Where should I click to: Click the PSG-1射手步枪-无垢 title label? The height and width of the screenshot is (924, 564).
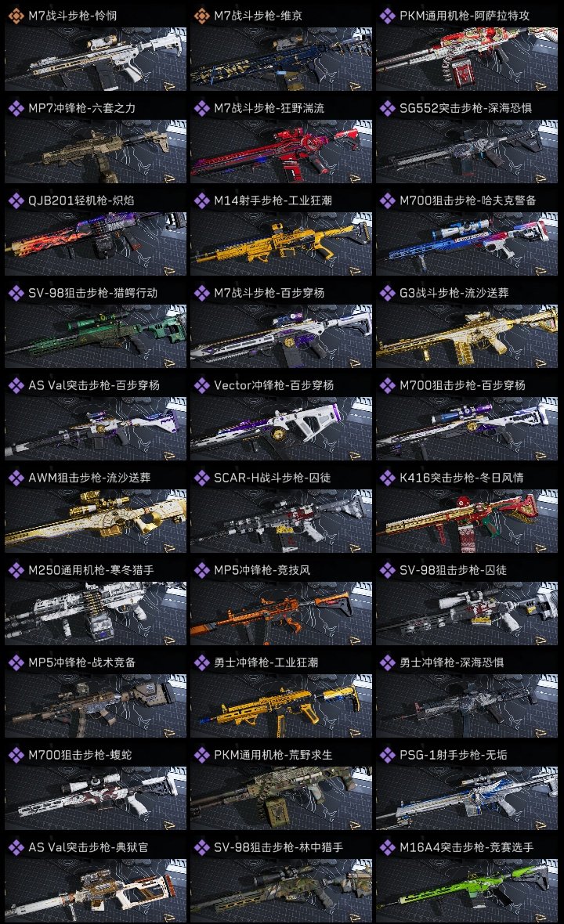click(454, 755)
